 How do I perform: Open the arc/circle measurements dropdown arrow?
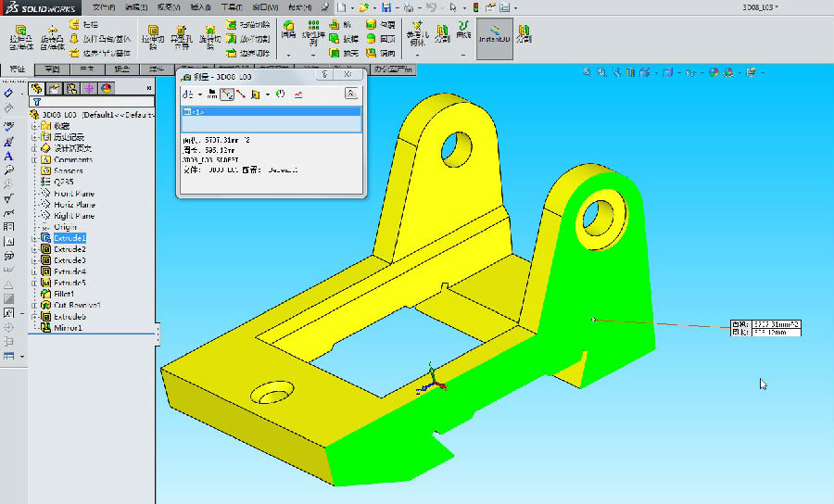pyautogui.click(x=200, y=94)
